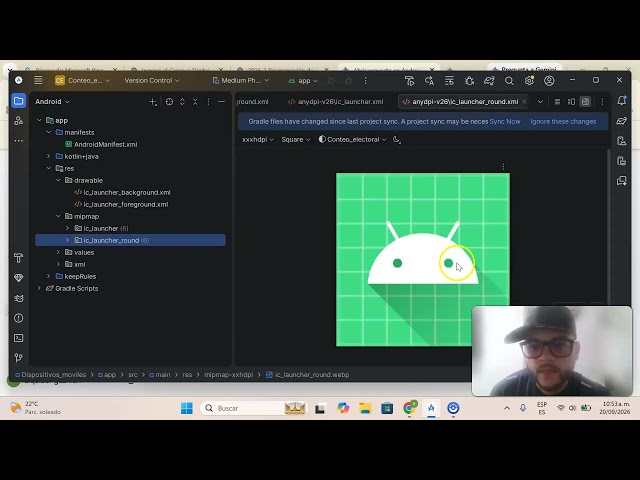Screen dimensions: 640x480
Task: Open the Medium Phone device dropdown
Action: (241, 81)
